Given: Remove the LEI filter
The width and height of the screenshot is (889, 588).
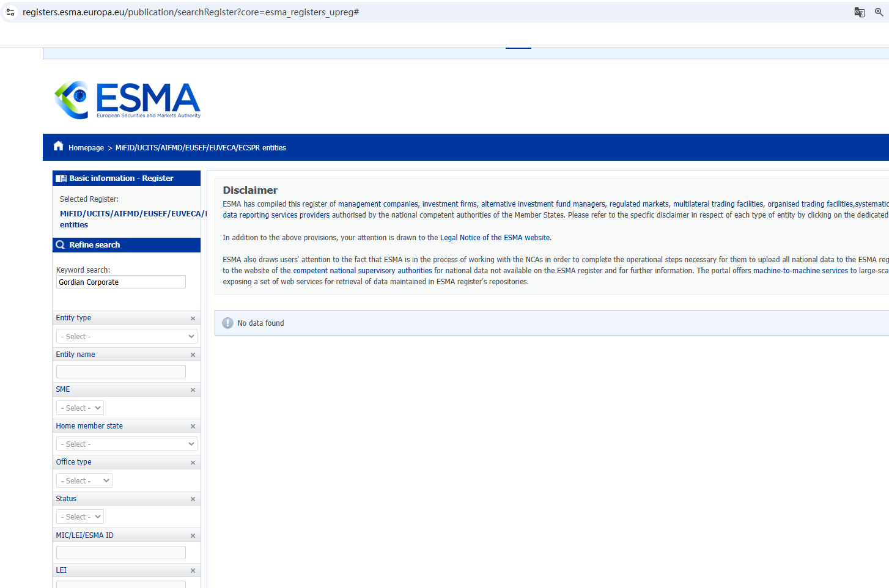Looking at the screenshot, I should click(x=193, y=571).
